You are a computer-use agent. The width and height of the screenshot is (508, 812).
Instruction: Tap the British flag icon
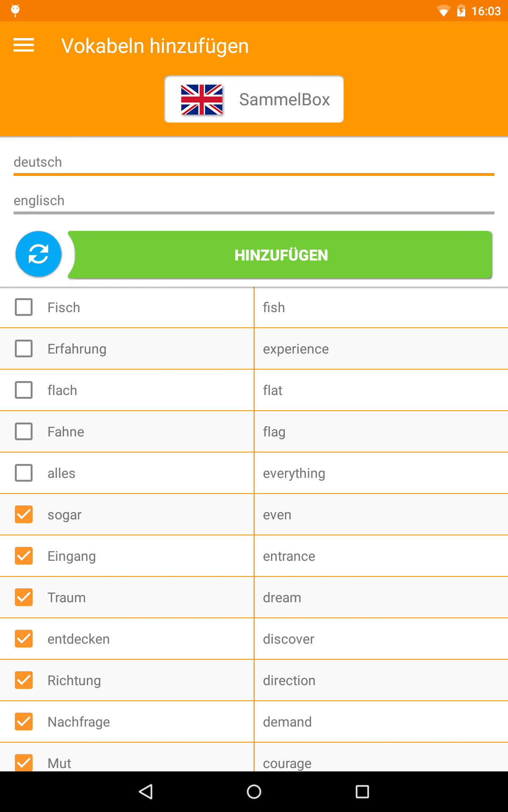202,100
